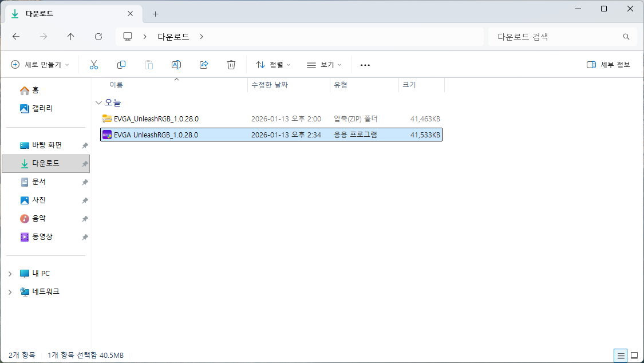
Task: Switch to large thumbnails view icon
Action: pyautogui.click(x=634, y=356)
